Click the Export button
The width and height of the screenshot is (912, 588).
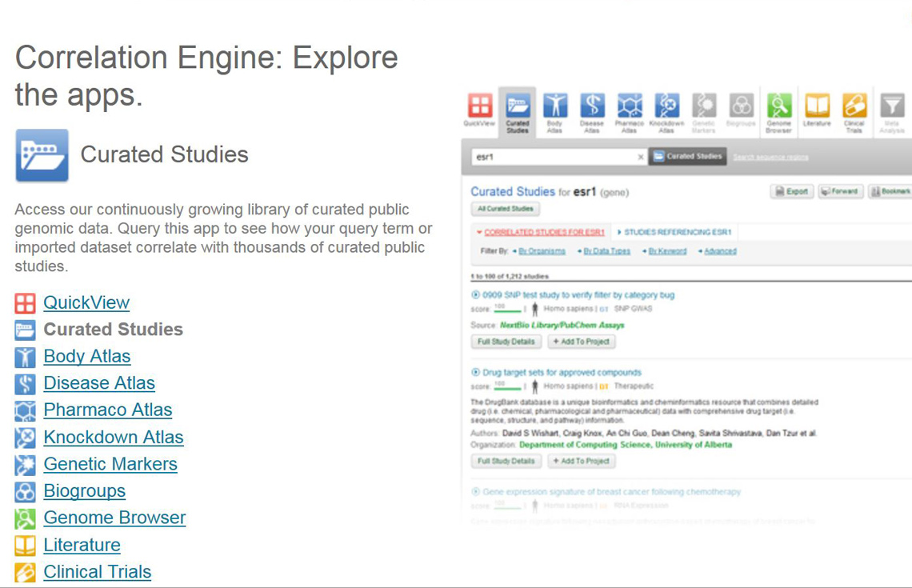coord(791,192)
